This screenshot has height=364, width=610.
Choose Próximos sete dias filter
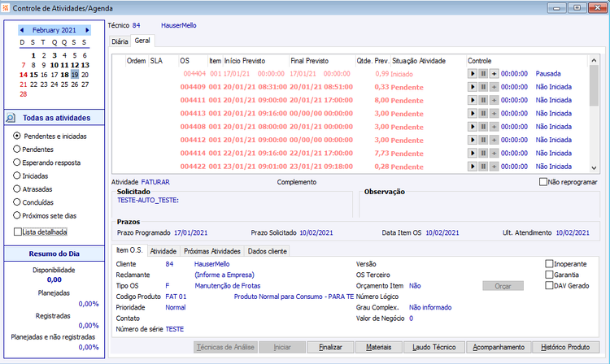(x=17, y=215)
